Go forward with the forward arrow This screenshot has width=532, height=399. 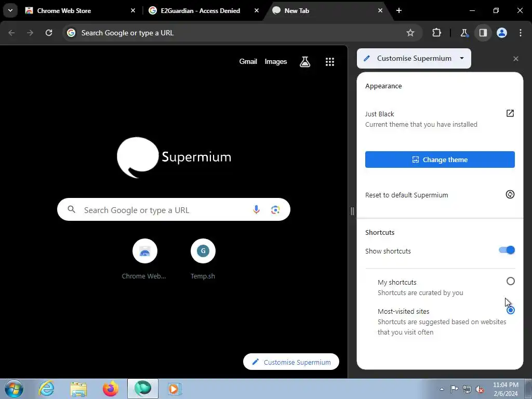[x=30, y=33]
